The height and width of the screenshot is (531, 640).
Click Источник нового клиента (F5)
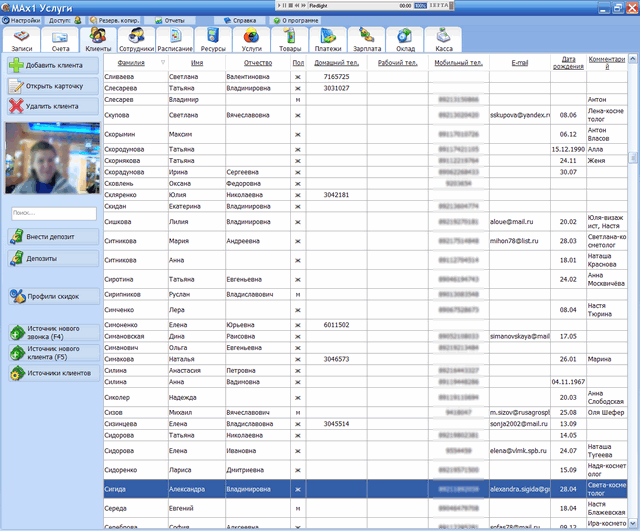54,353
